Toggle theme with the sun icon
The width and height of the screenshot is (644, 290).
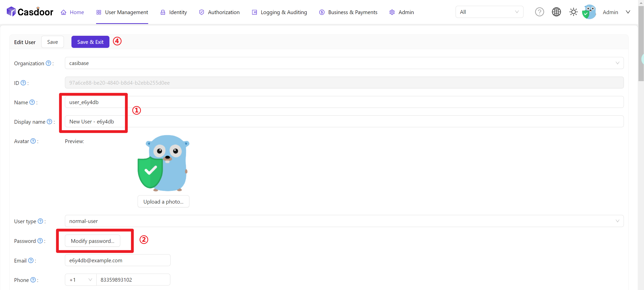(573, 12)
